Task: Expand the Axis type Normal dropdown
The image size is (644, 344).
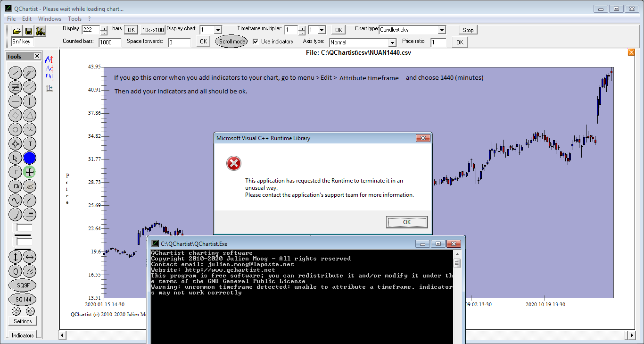Action: tap(392, 42)
